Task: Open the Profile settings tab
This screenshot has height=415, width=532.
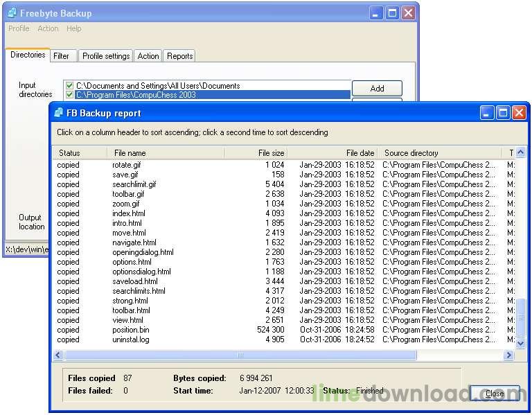Action: click(x=106, y=56)
